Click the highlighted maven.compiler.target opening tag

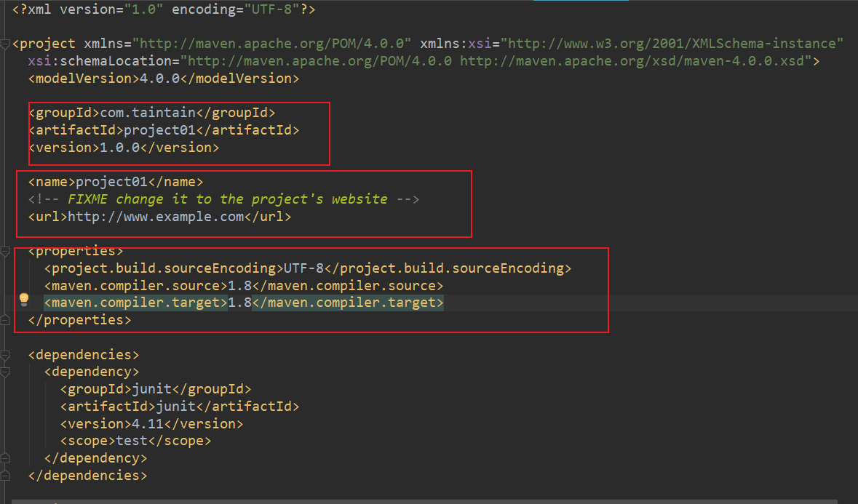(x=135, y=303)
